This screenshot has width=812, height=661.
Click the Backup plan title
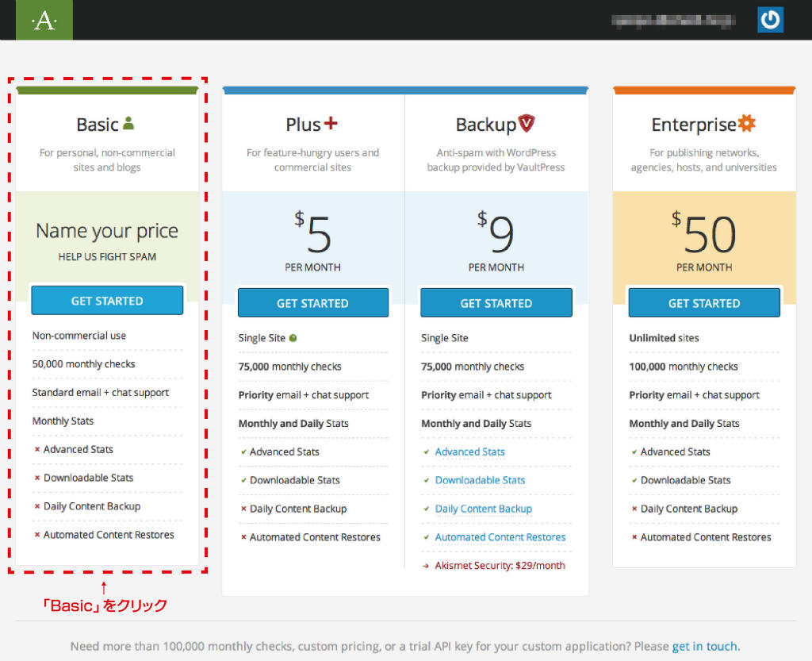tap(486, 125)
